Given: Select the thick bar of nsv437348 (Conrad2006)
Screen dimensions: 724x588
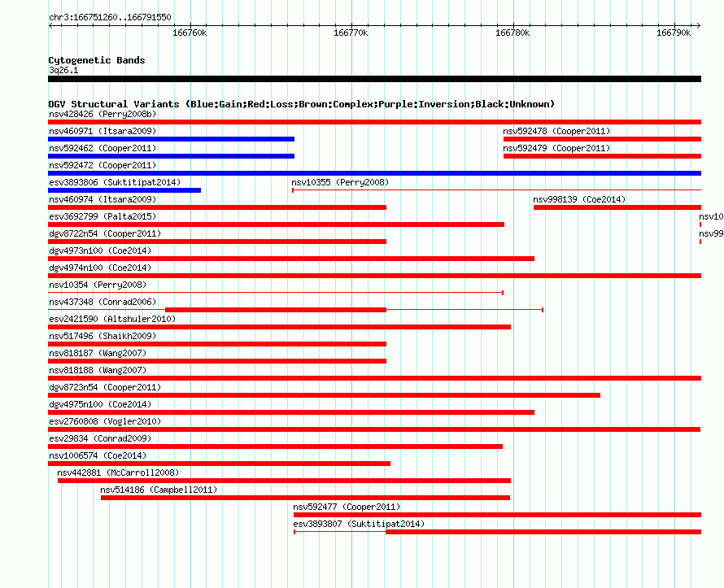Looking at the screenshot, I should [276, 310].
